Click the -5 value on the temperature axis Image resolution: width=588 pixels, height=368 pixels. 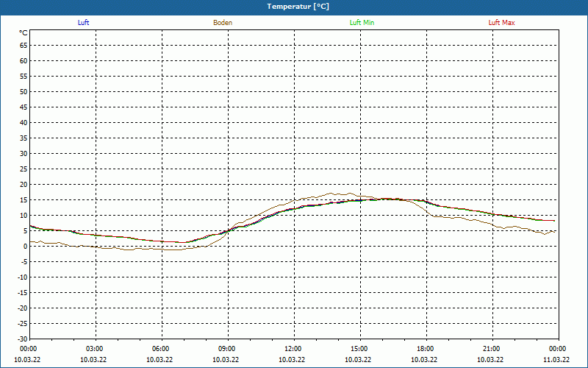[24, 262]
